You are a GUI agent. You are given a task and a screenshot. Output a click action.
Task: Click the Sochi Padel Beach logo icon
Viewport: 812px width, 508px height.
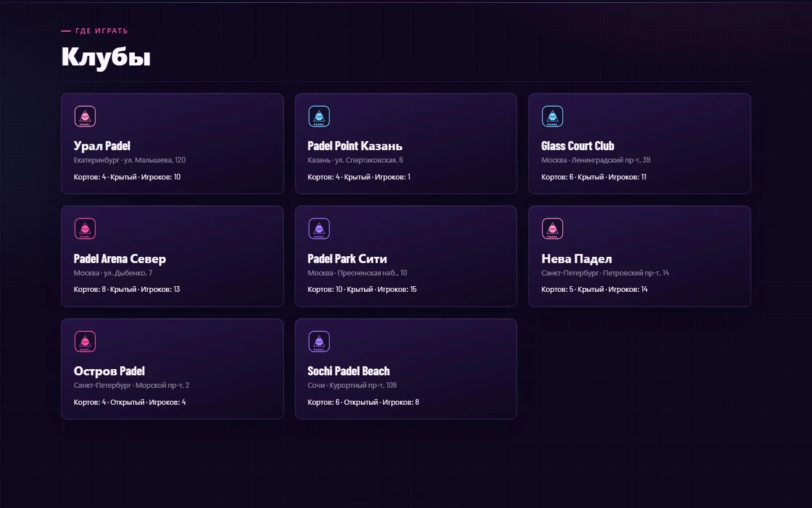pyautogui.click(x=319, y=341)
